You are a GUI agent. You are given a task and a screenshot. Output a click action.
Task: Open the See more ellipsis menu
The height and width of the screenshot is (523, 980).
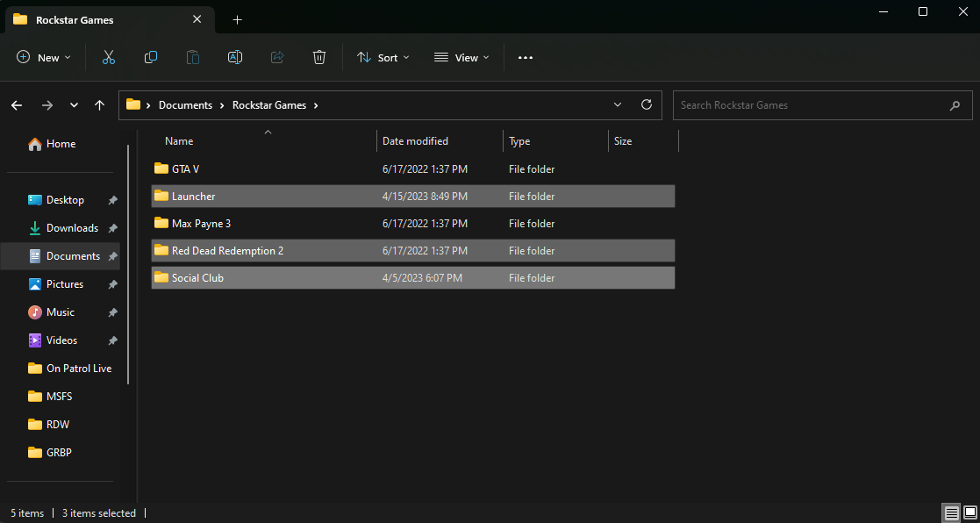point(526,58)
